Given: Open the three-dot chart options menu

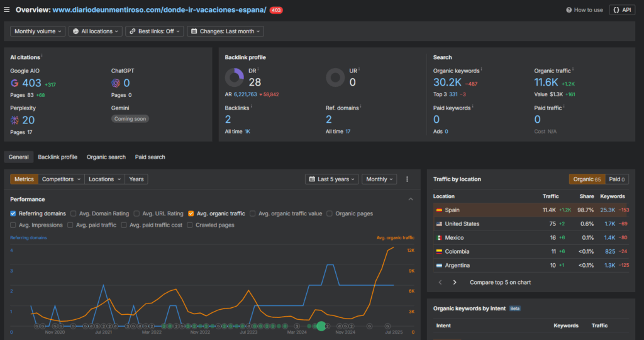Looking at the screenshot, I should 407,179.
